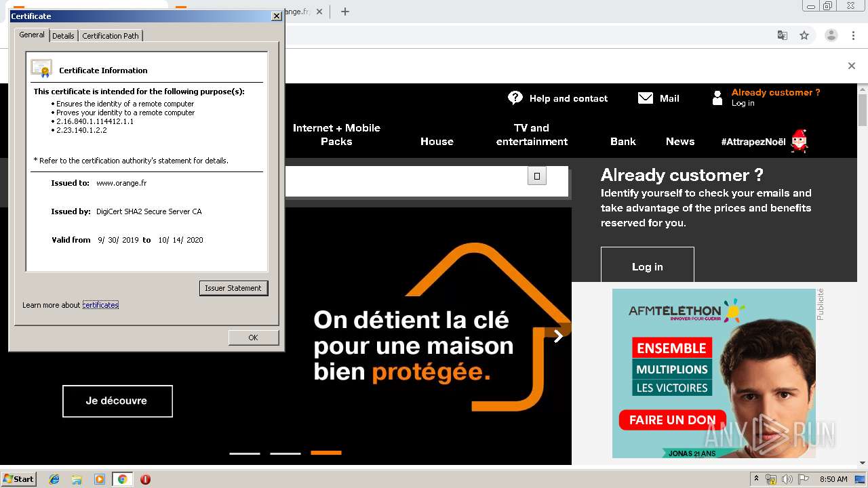Screen dimensions: 868x488
Task: Click the Google Translate icon in address bar
Action: [x=782, y=35]
